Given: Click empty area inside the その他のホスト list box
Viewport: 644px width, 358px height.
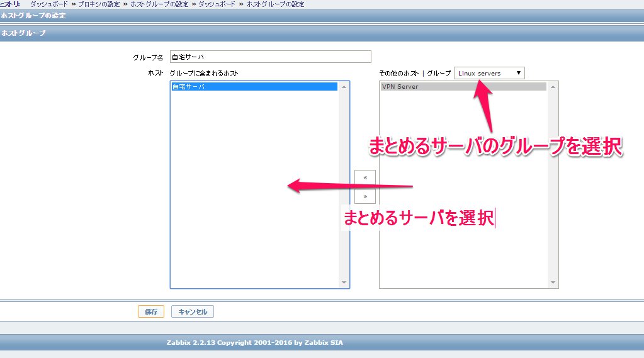Looking at the screenshot, I should [463, 239].
